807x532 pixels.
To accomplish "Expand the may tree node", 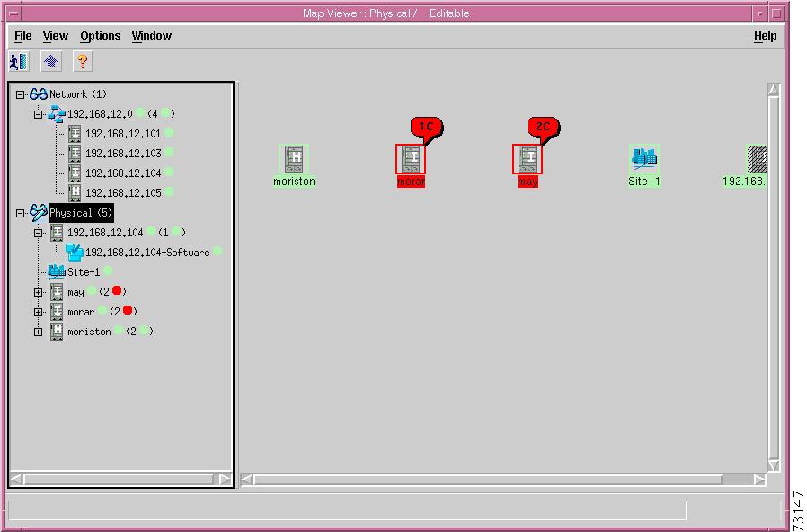I will click(38, 292).
